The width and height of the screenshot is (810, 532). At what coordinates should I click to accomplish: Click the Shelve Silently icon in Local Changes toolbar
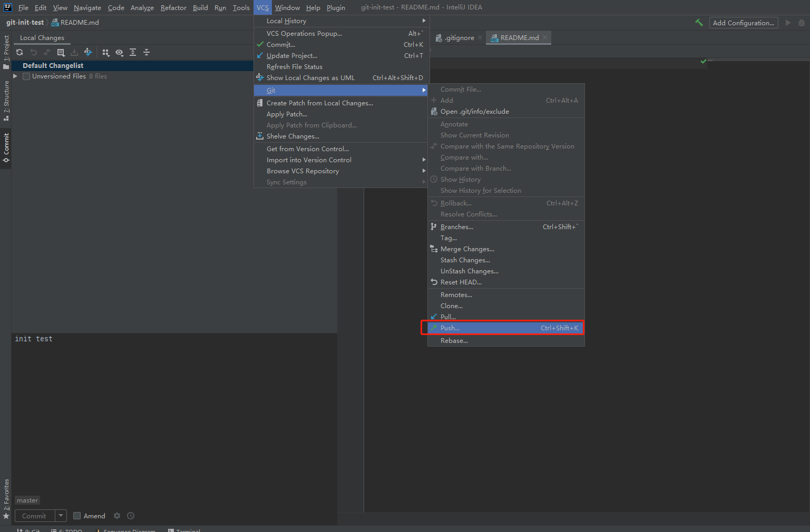(74, 52)
